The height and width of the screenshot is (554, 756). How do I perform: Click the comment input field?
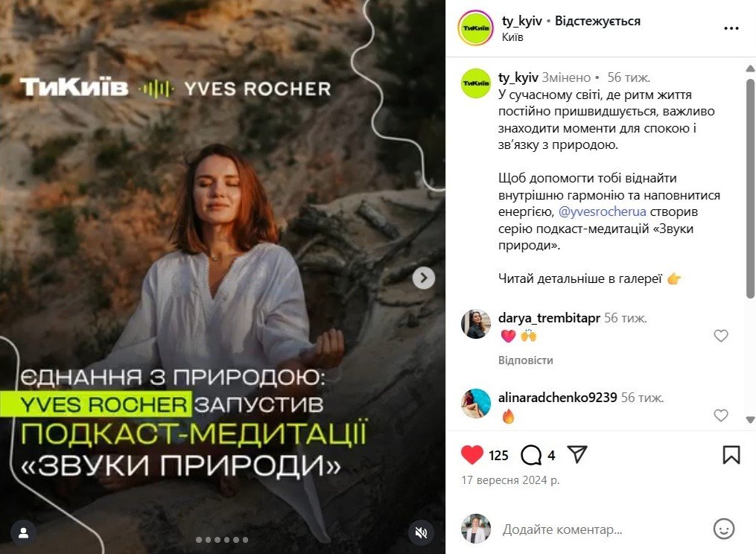coord(603,529)
